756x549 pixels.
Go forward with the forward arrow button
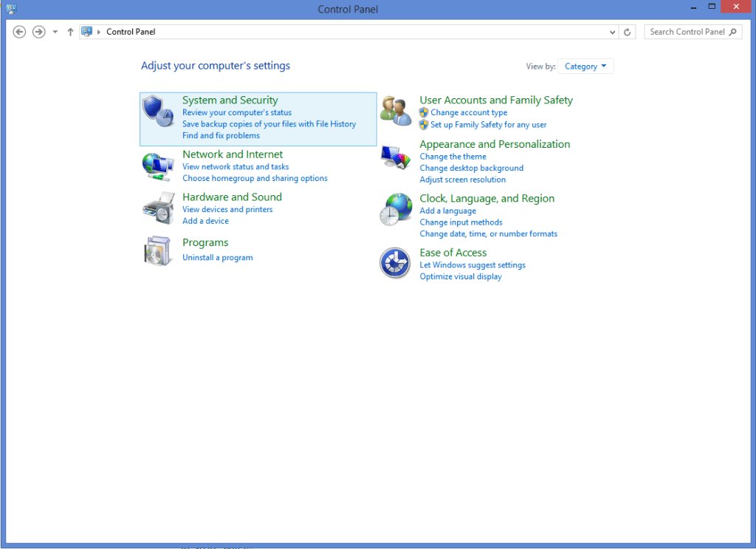pyautogui.click(x=38, y=32)
